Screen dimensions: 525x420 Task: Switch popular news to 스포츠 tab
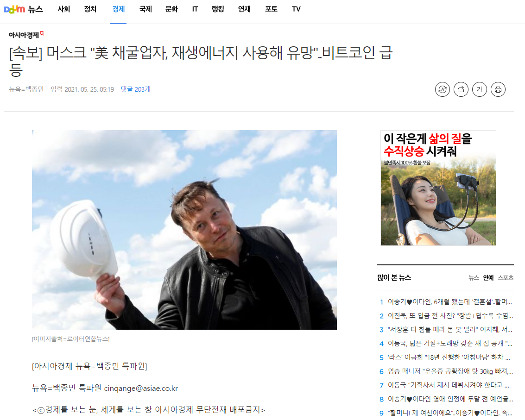click(506, 278)
